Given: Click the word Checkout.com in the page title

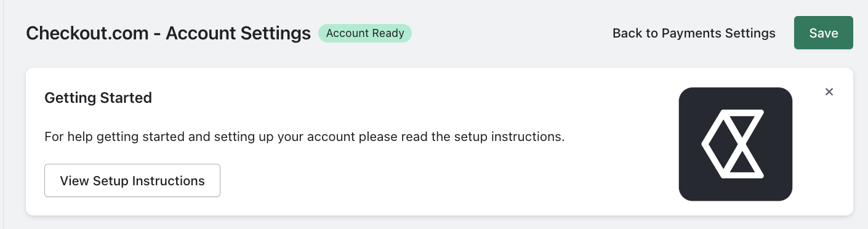Looking at the screenshot, I should coord(87,33).
